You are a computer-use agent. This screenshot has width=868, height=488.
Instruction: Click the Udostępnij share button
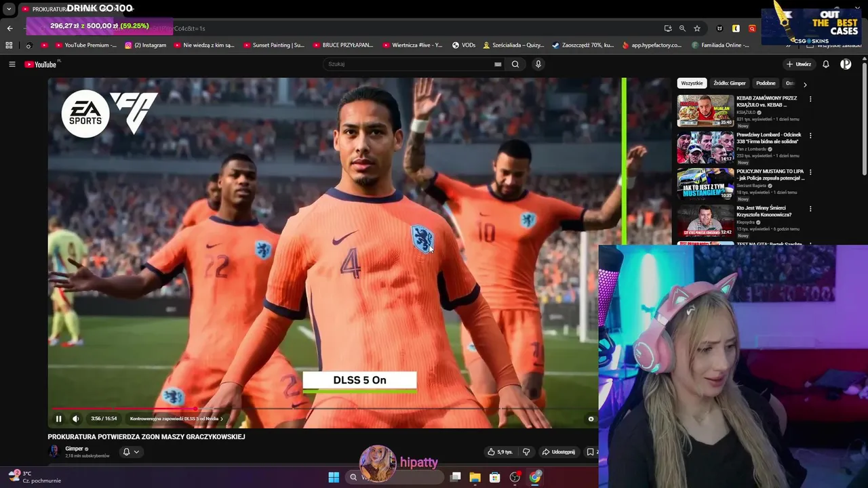coord(558,452)
